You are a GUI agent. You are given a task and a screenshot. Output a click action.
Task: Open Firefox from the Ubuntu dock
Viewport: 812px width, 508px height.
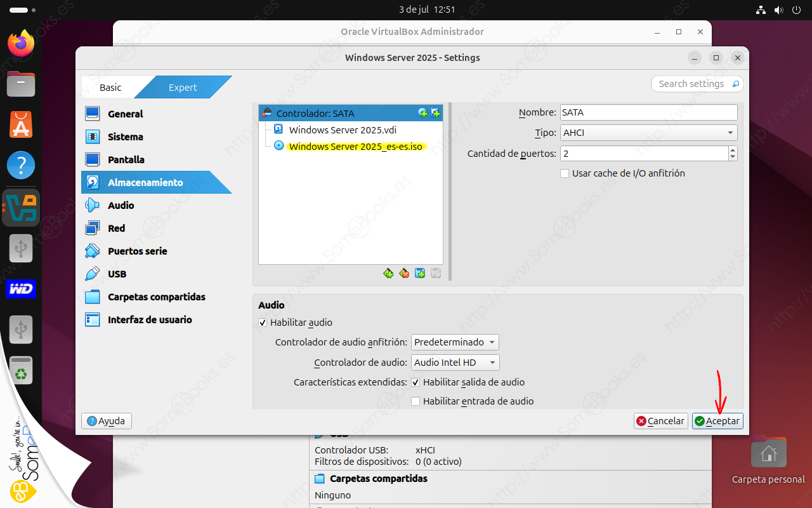pos(21,43)
